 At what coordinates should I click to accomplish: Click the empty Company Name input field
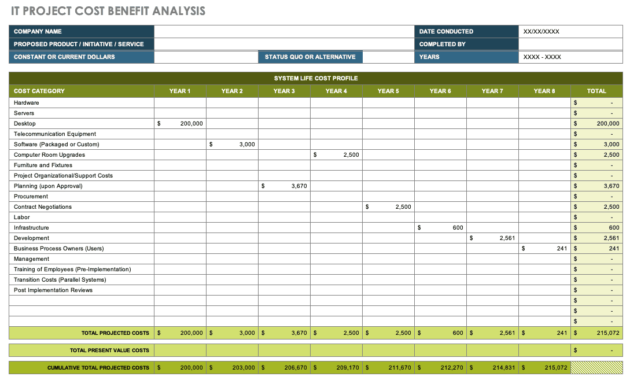(284, 31)
